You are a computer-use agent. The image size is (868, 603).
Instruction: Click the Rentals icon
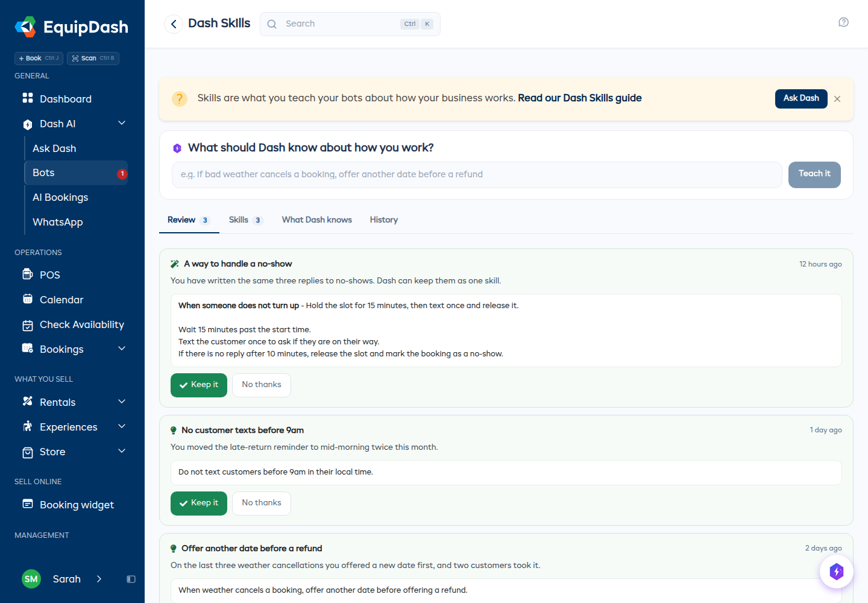pos(28,402)
